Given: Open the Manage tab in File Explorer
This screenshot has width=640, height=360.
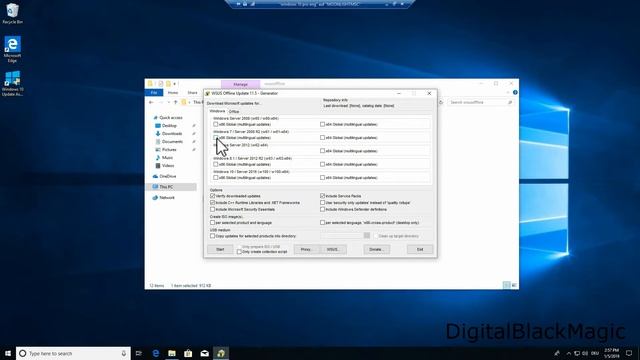Looking at the screenshot, I should 240,84.
